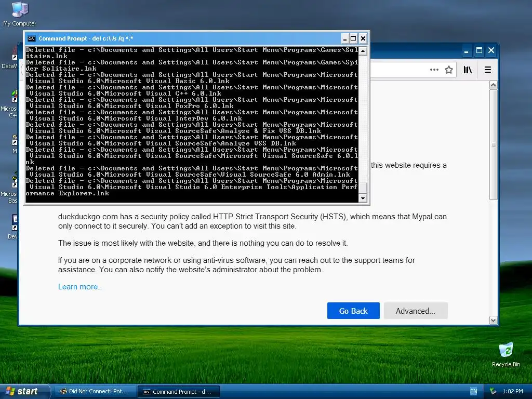Viewport: 532px width, 399px height.
Task: Click the taskbar clock showing 1:02 PM
Action: tap(513, 392)
